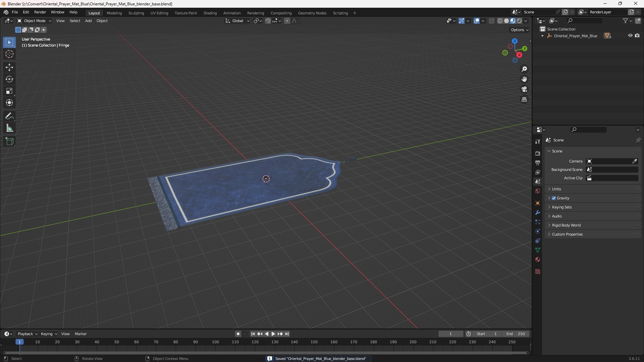Toggle proportional editing button
644x362 pixels.
tap(287, 21)
